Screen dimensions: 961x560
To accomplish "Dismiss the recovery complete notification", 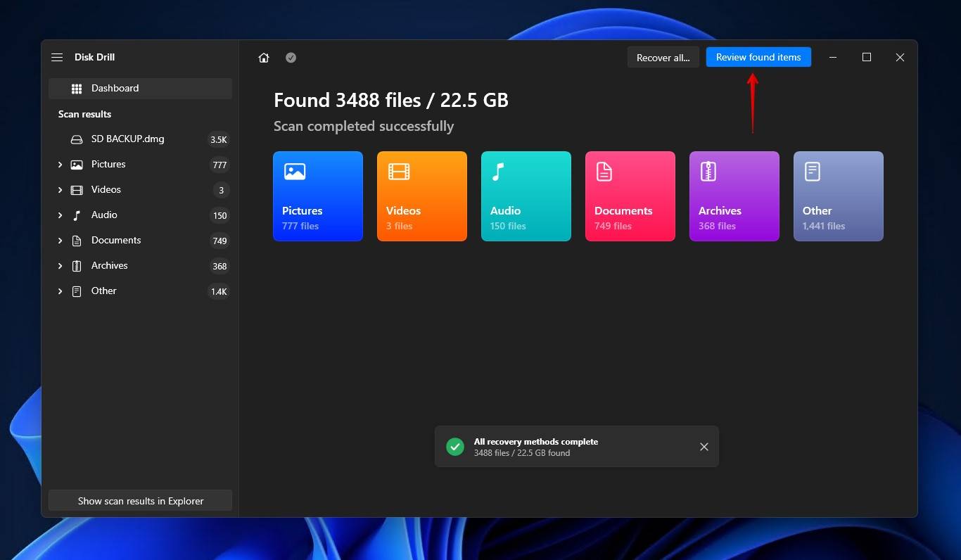I will click(x=704, y=447).
